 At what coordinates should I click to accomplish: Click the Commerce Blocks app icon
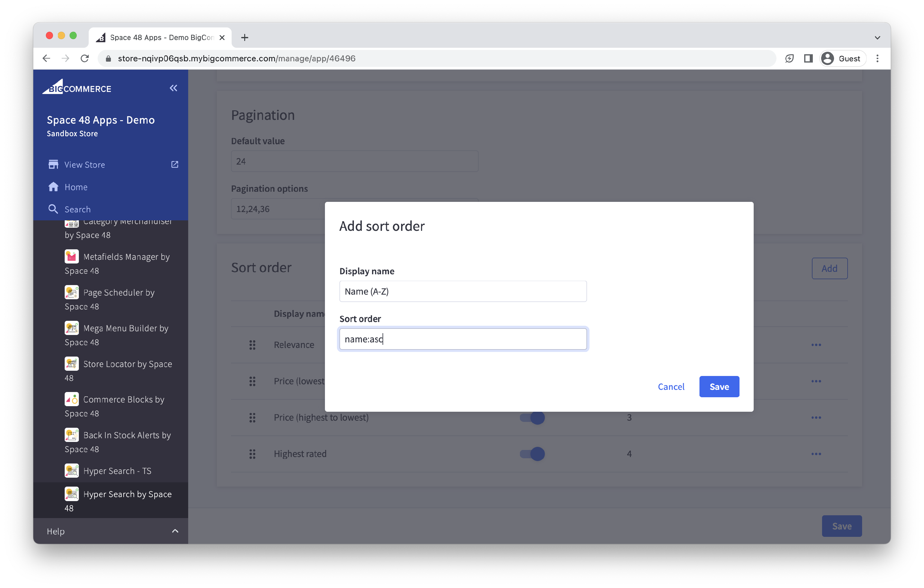pyautogui.click(x=72, y=399)
